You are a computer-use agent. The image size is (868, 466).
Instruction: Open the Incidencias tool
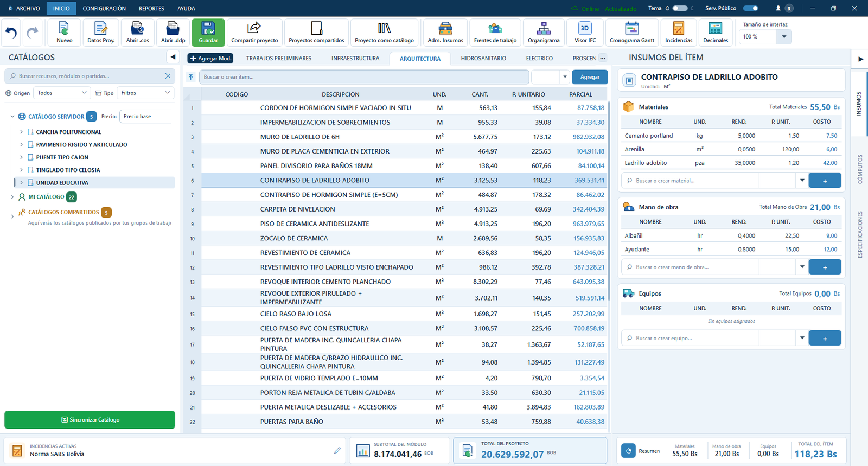(679, 33)
